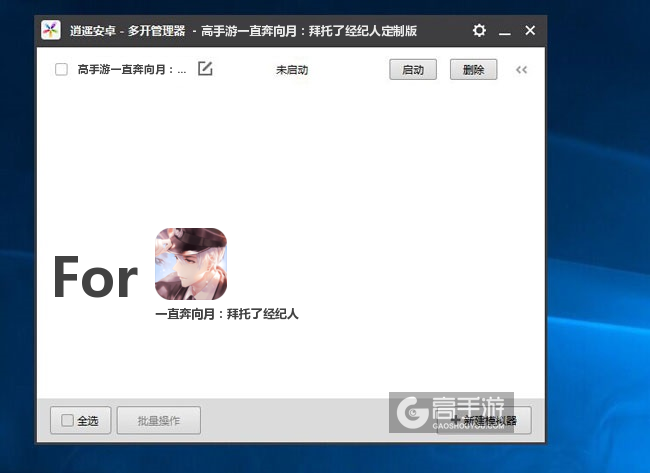Open settings via the gear icon
Screen dimensions: 650x473
[x=479, y=30]
